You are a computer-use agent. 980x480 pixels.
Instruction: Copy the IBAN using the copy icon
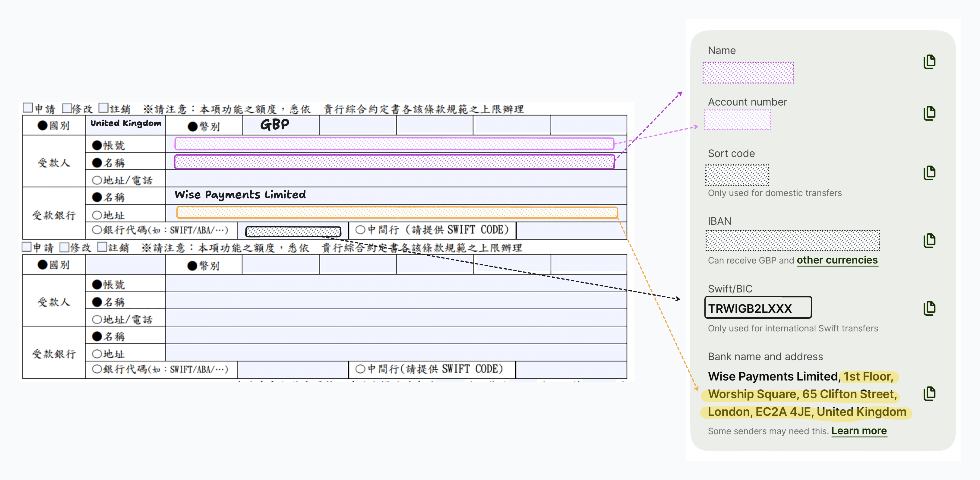pos(929,240)
